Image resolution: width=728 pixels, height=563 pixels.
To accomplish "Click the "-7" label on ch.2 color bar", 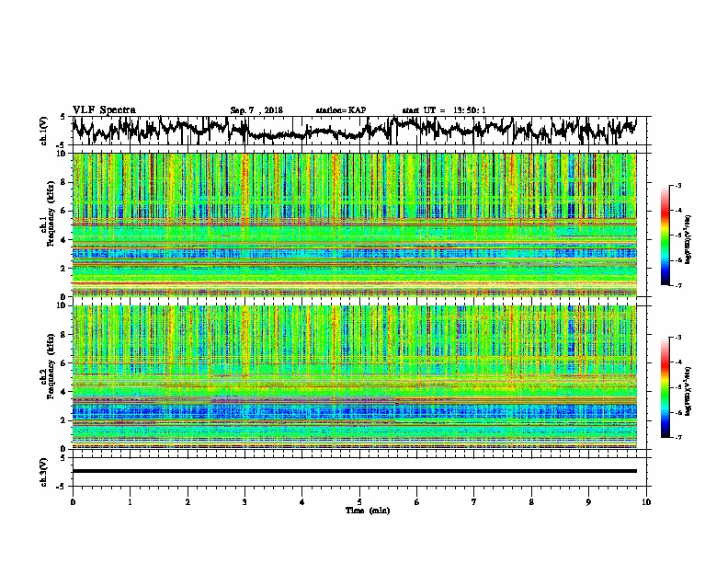I will (x=677, y=438).
